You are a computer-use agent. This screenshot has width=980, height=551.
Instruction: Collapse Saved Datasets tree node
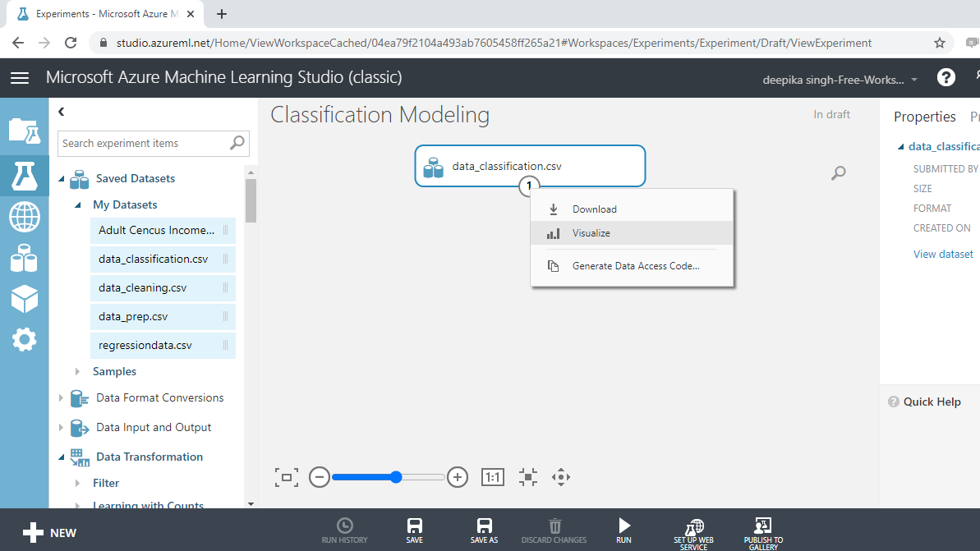(x=62, y=179)
